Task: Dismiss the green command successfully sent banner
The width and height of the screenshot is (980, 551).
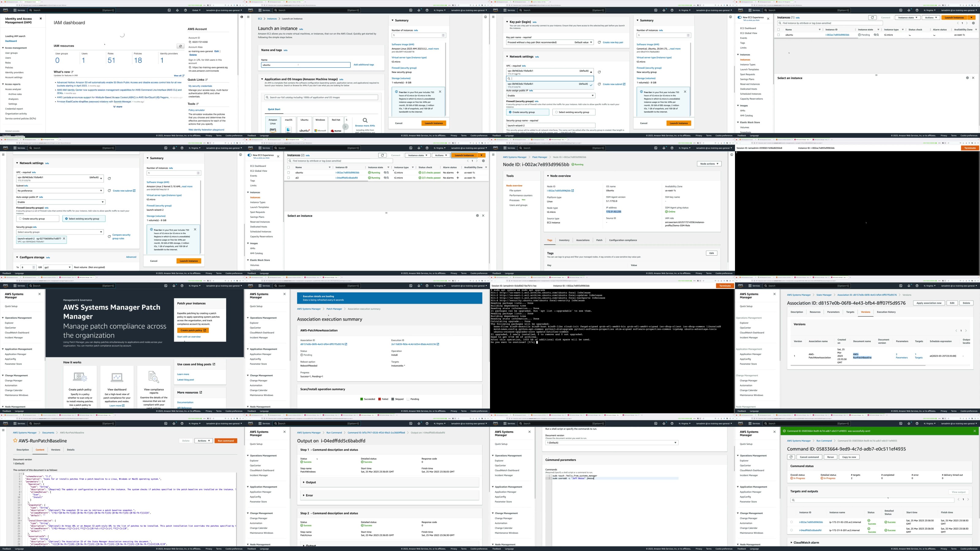Action: [974, 431]
